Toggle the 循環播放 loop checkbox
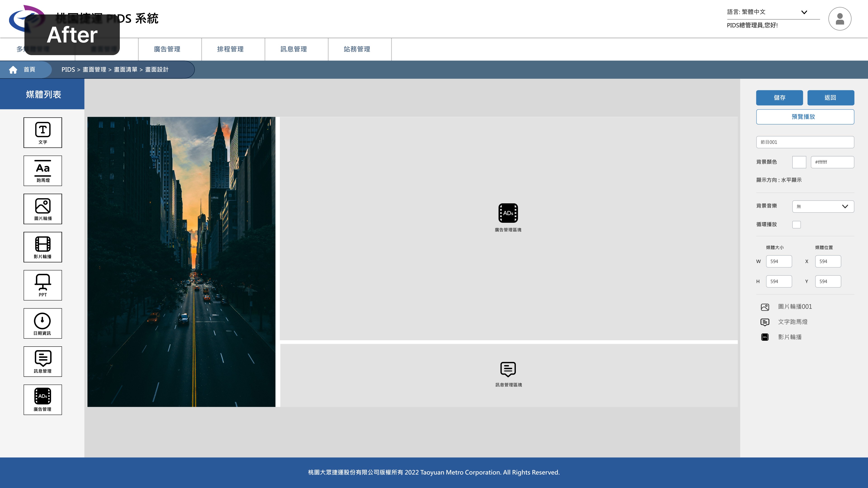This screenshot has height=488, width=868. (796, 225)
